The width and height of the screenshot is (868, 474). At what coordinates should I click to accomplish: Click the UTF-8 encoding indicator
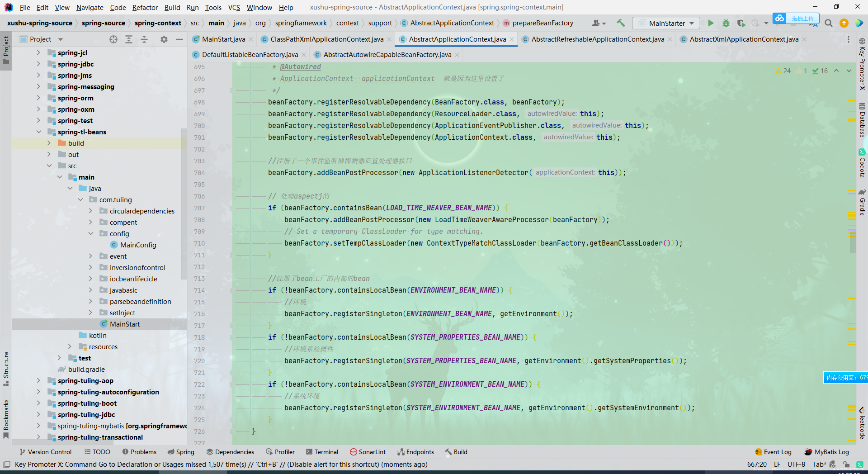point(796,465)
